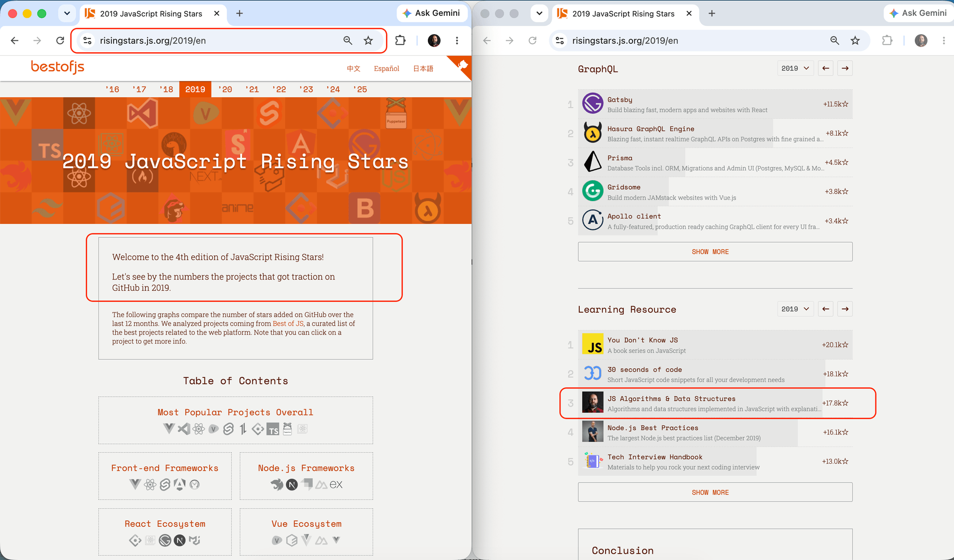954x560 pixels.
Task: Go to the '16 edition tab
Action: [x=112, y=89]
